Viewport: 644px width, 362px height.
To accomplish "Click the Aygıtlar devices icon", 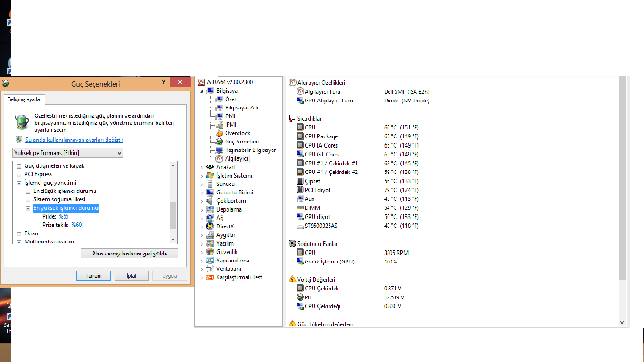I will 210,235.
